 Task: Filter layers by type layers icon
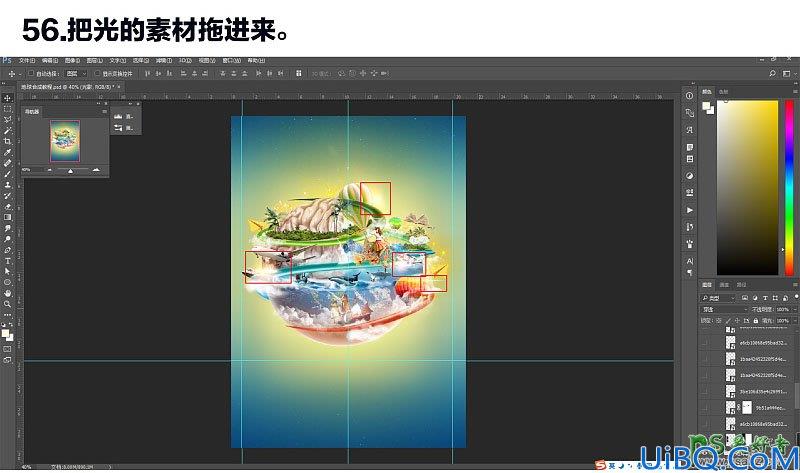[x=765, y=298]
